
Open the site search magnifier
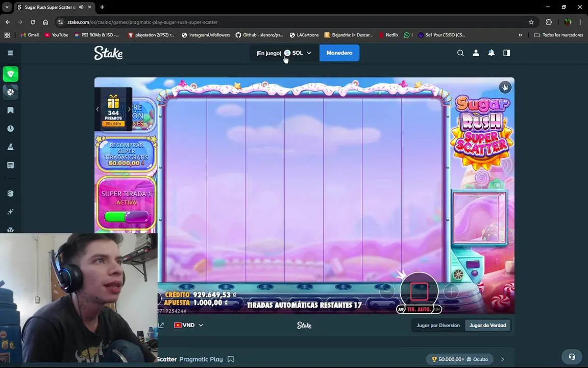coord(460,53)
